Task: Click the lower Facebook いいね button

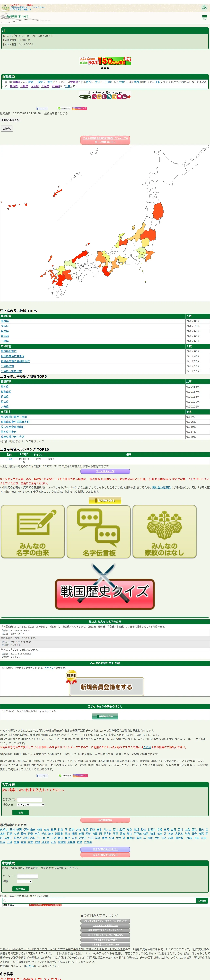Action: (42, 775)
